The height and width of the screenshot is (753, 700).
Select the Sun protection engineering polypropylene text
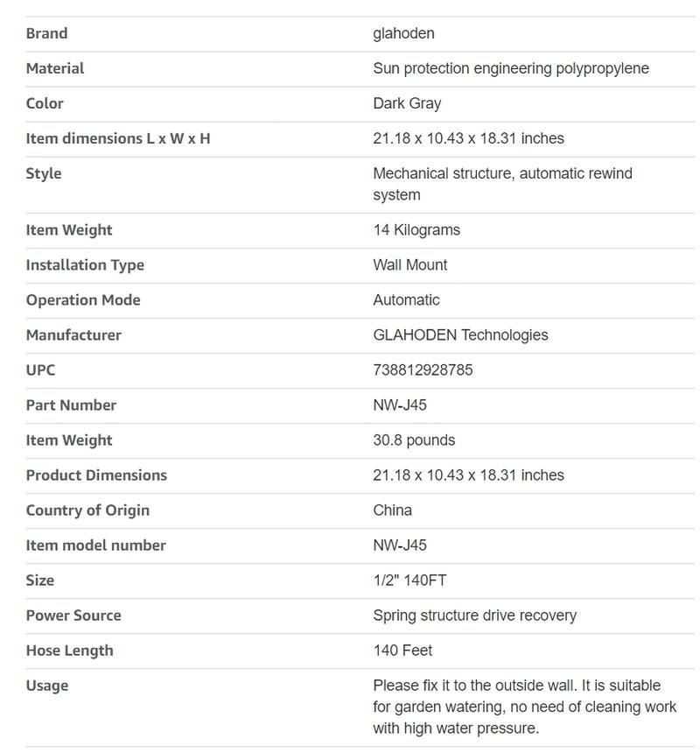pos(510,68)
